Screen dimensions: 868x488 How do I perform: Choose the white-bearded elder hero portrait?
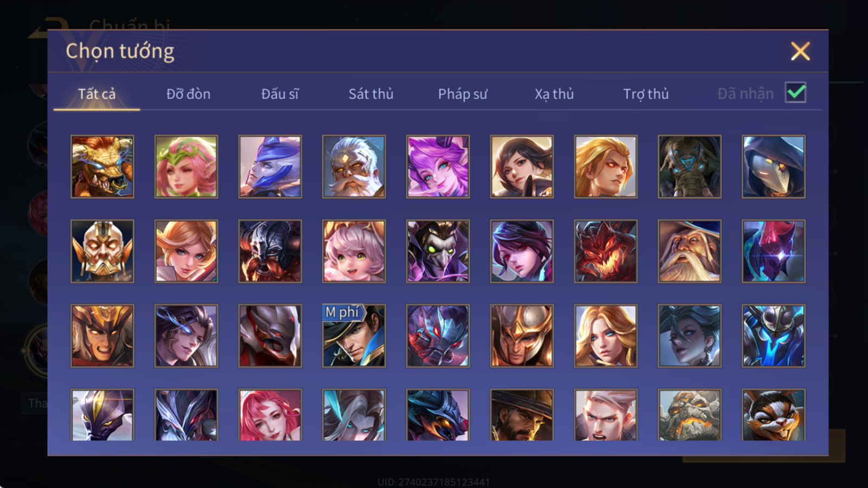(354, 166)
